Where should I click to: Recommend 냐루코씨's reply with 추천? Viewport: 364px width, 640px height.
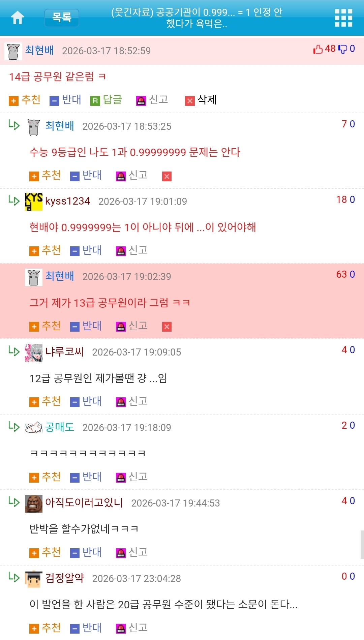(45, 401)
